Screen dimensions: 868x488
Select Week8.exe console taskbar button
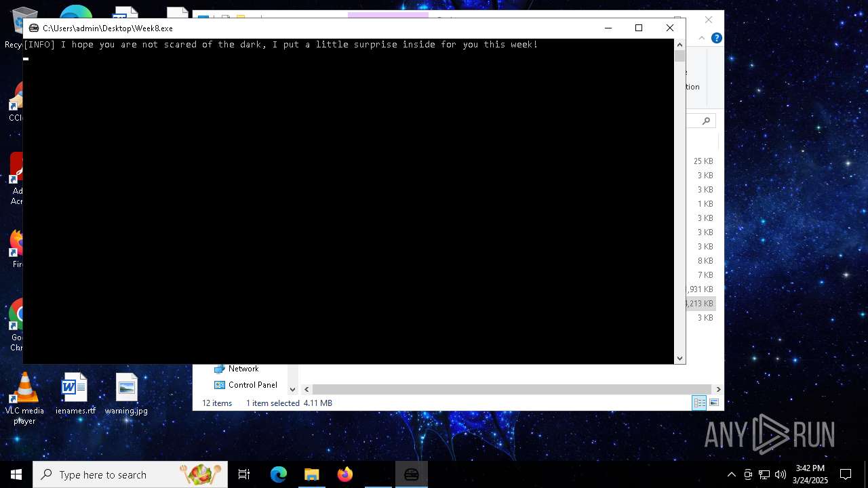(411, 474)
